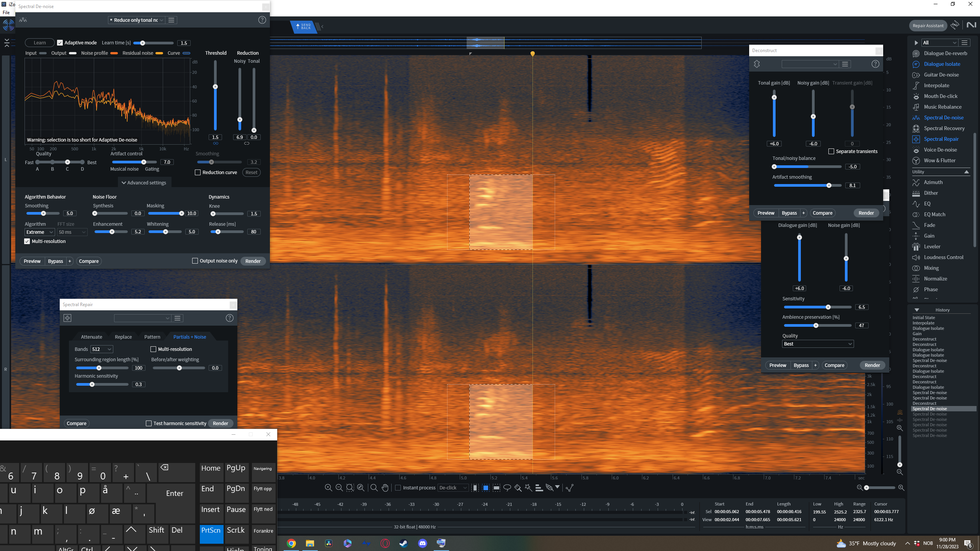Viewport: 980px width, 551px height.
Task: Click Preview in Deconstruct window
Action: point(766,213)
